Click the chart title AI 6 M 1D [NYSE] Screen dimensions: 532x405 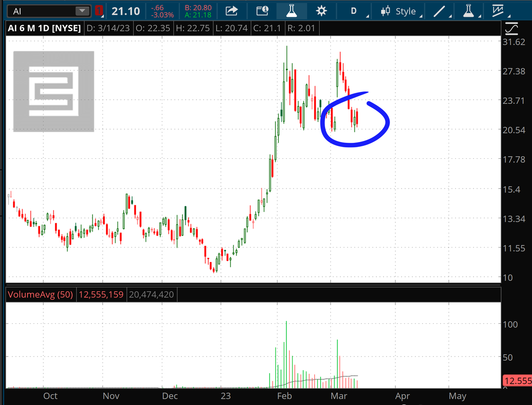click(44, 29)
